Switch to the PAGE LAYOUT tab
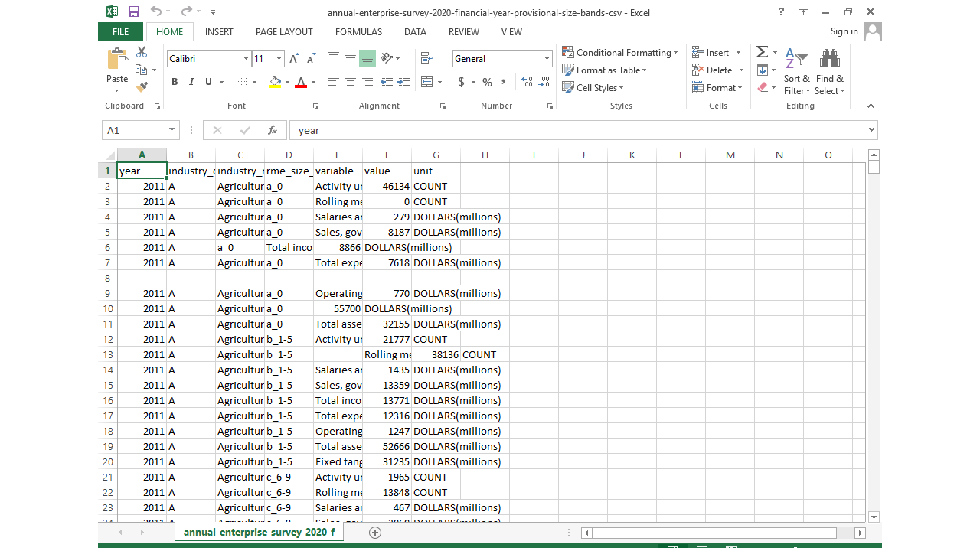The height and width of the screenshot is (551, 980). (x=284, y=31)
